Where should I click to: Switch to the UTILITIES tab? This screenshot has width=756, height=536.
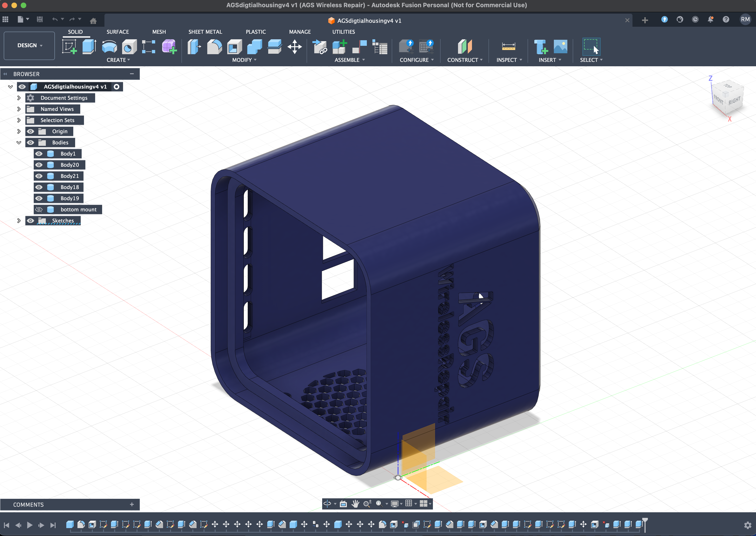[x=343, y=32]
